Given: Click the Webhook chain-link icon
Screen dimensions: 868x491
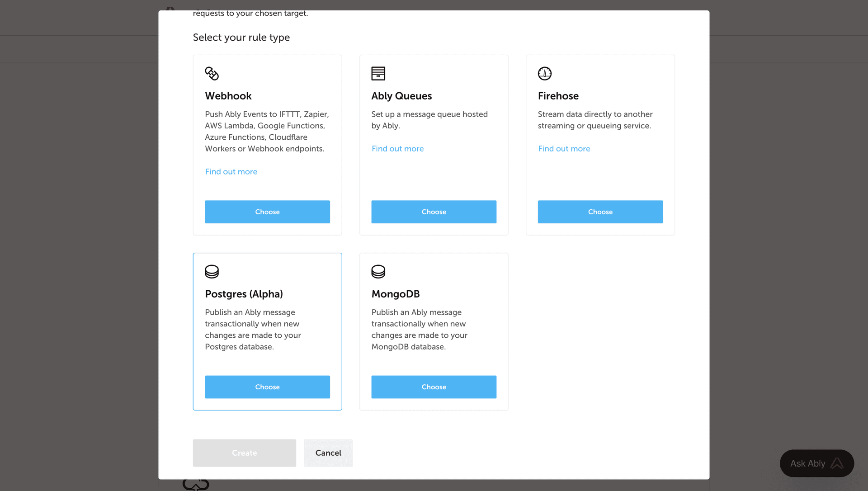Looking at the screenshot, I should coord(212,73).
